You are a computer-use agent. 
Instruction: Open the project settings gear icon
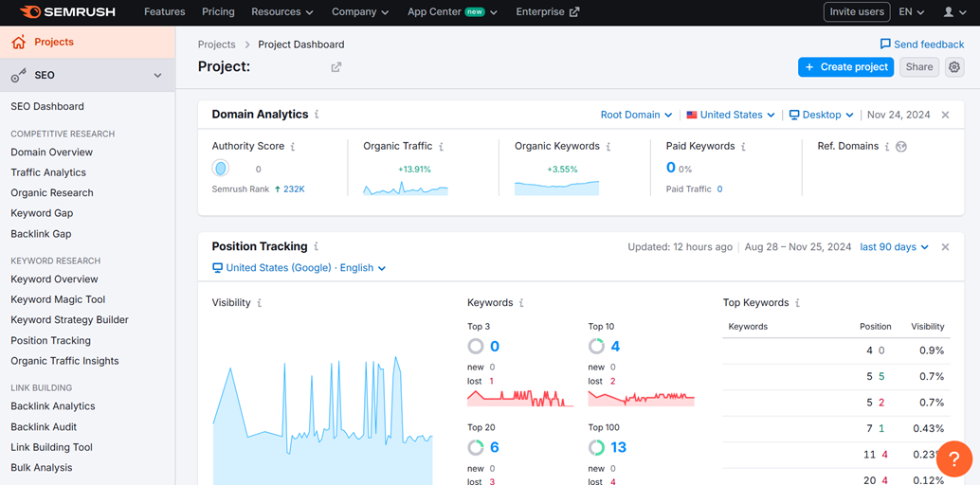click(954, 67)
